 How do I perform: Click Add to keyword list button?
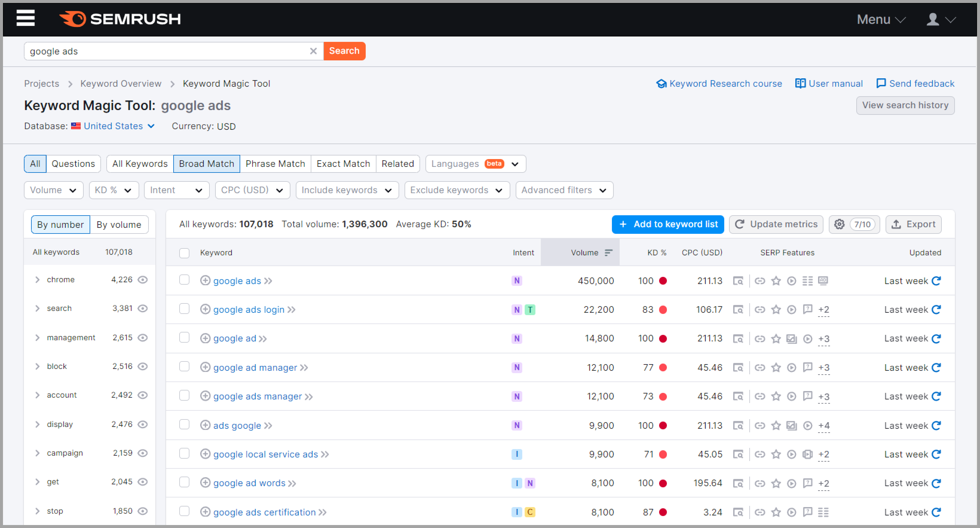(668, 224)
